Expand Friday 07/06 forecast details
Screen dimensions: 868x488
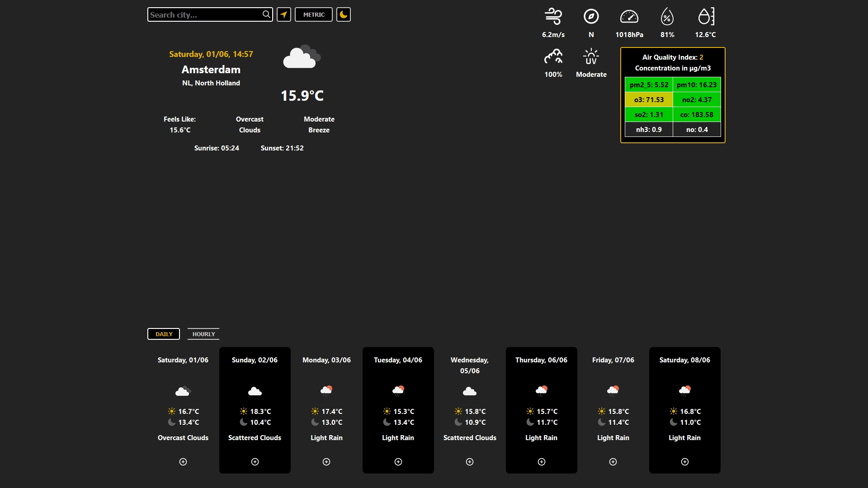click(x=613, y=462)
